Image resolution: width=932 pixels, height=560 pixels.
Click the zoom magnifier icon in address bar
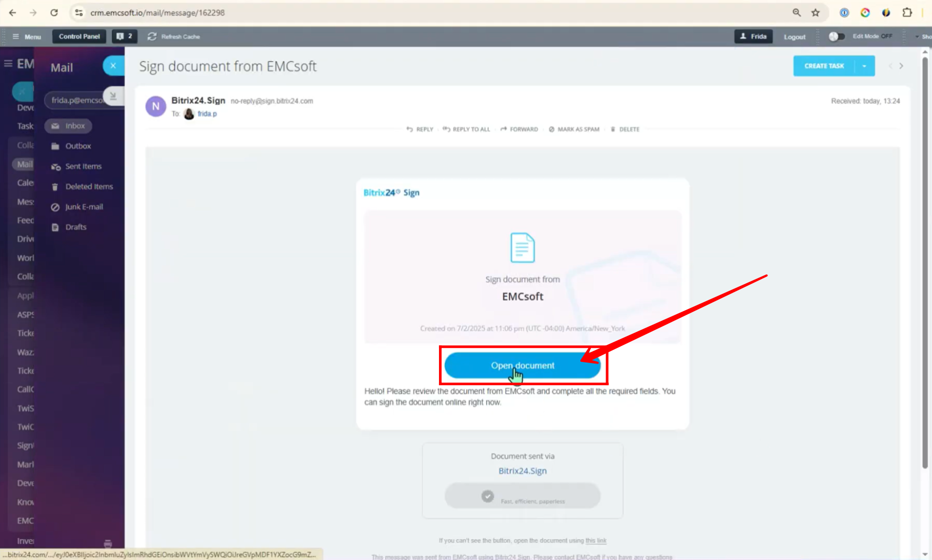(797, 12)
